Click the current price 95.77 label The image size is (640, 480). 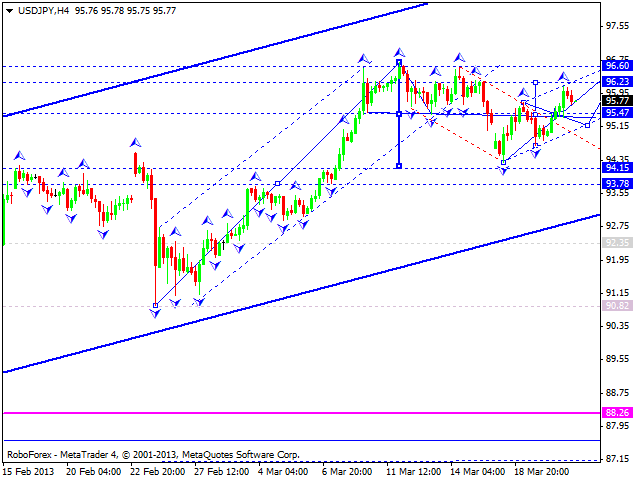click(617, 101)
